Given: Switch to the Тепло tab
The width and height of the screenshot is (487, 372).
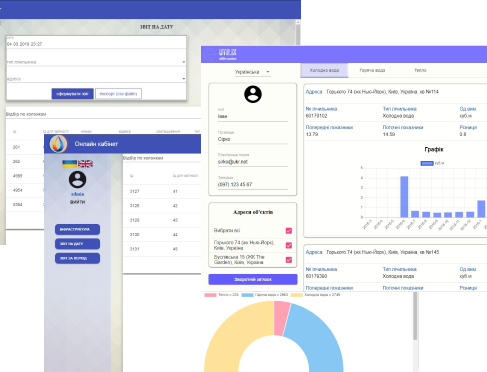Looking at the screenshot, I should (x=420, y=70).
